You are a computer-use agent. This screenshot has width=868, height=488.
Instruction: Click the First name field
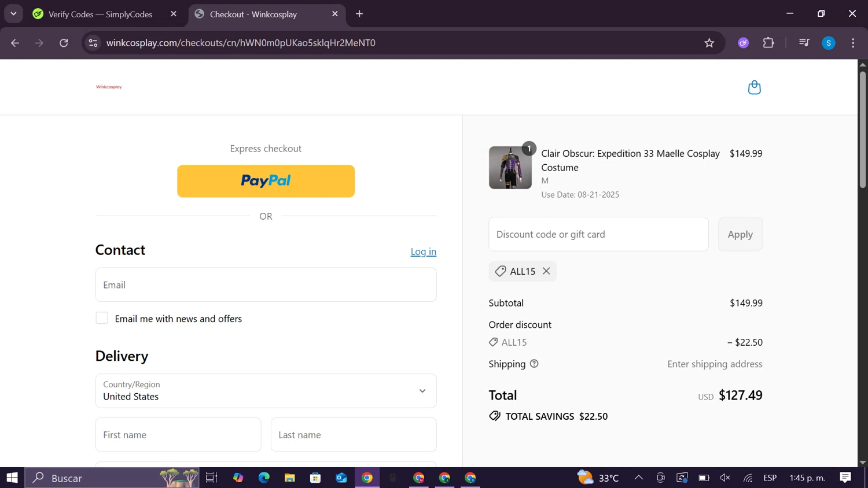(178, 435)
